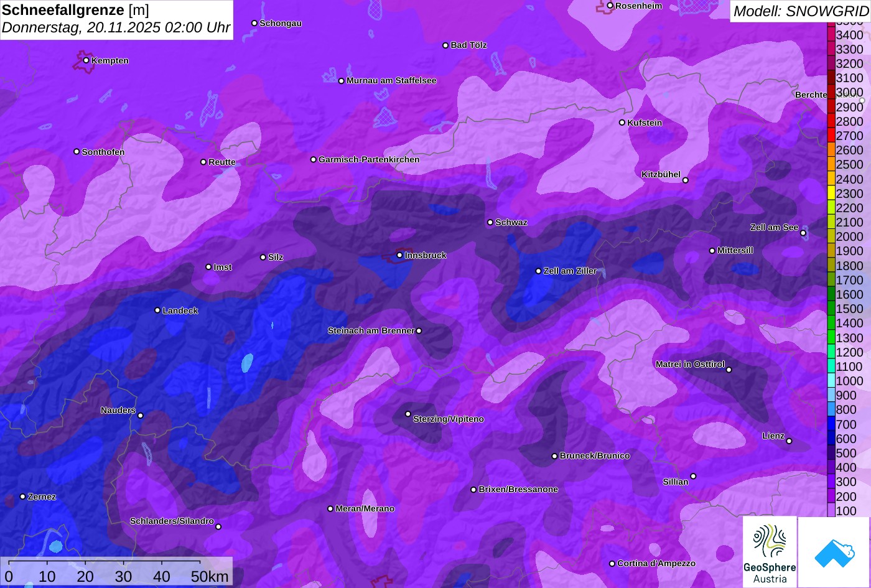This screenshot has height=588, width=871.
Task: Click the date 'Donnerstag, 20.11.2025 02:00 Uhr'
Action: click(116, 27)
